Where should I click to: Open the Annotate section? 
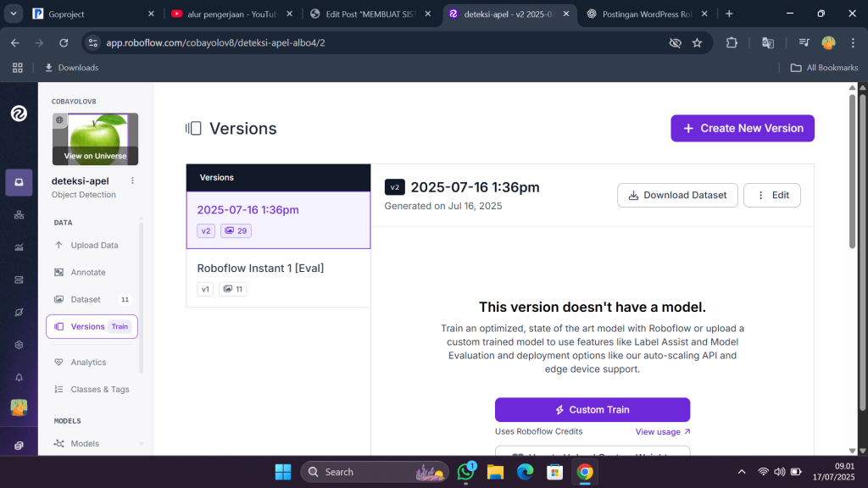click(88, 272)
